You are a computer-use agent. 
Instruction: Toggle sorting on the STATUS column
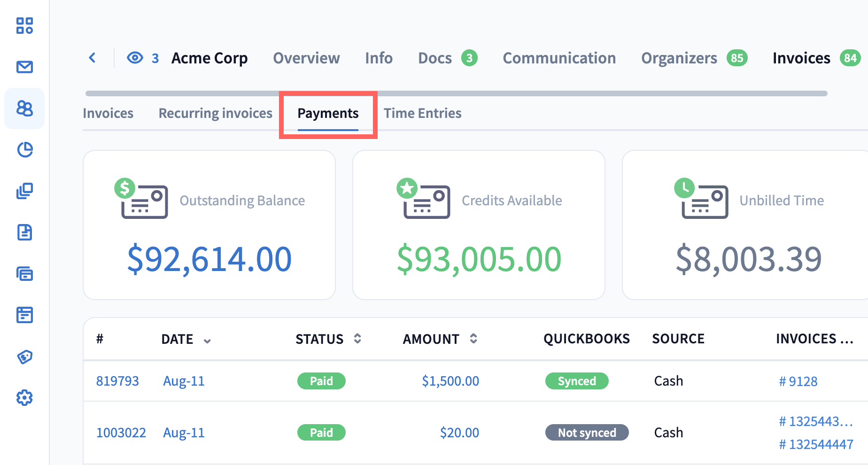tap(357, 339)
